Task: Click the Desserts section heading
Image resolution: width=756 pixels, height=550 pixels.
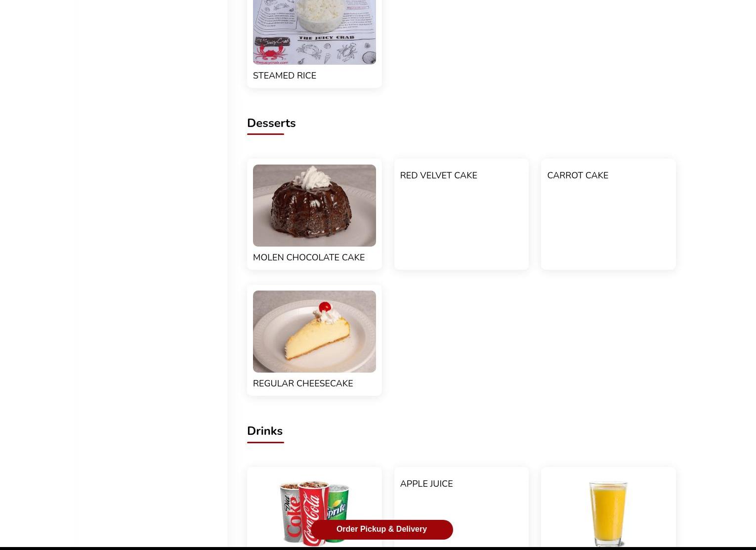Action: pos(271,123)
